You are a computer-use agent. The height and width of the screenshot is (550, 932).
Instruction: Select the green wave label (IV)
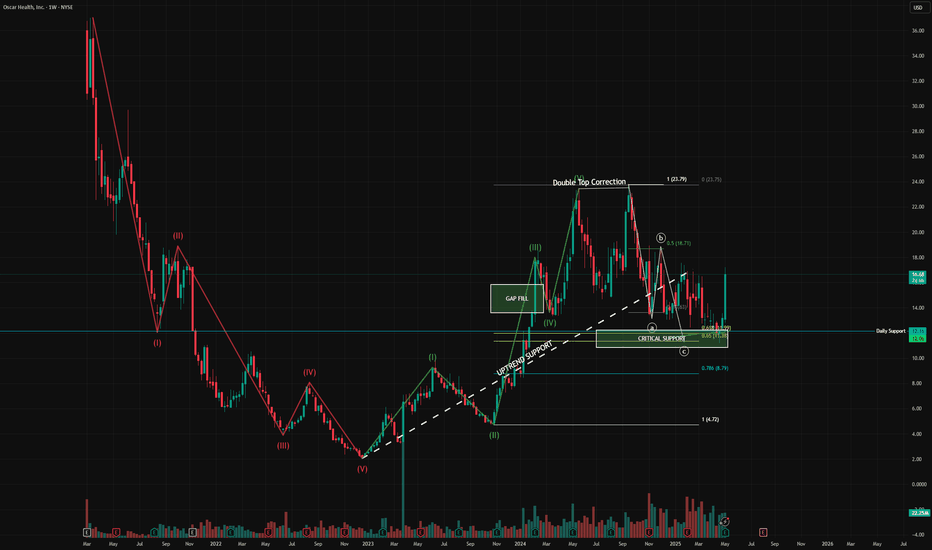pos(550,323)
